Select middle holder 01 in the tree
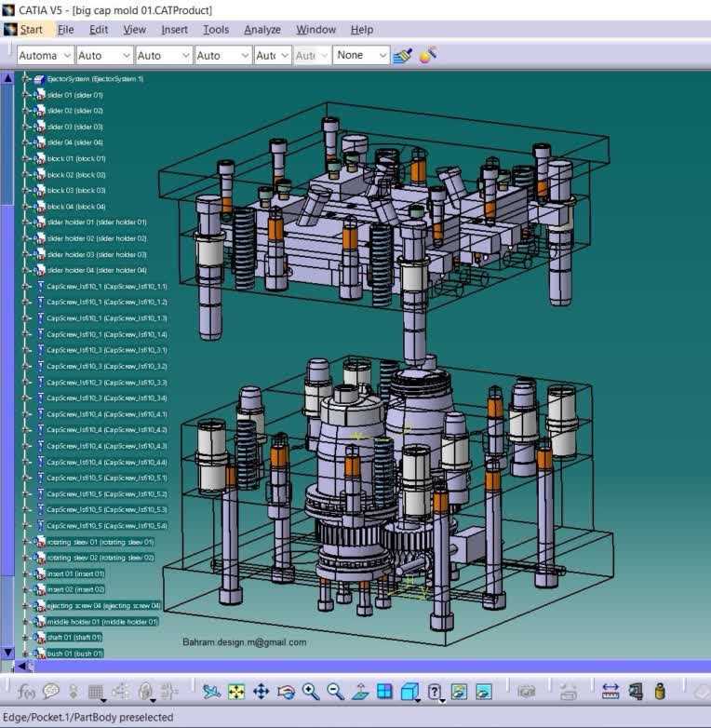The height and width of the screenshot is (728, 711). tap(102, 622)
